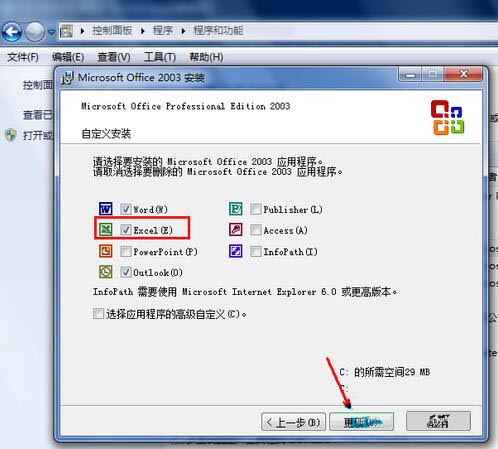Check the Publisher (L) checkbox
Screen dimensions: 498x449
256,209
